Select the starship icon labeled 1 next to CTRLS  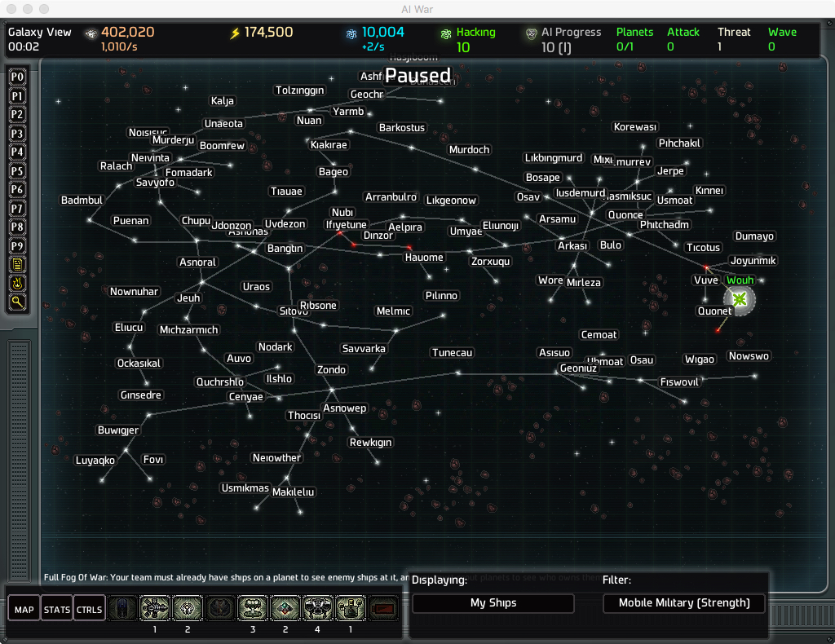(155, 608)
